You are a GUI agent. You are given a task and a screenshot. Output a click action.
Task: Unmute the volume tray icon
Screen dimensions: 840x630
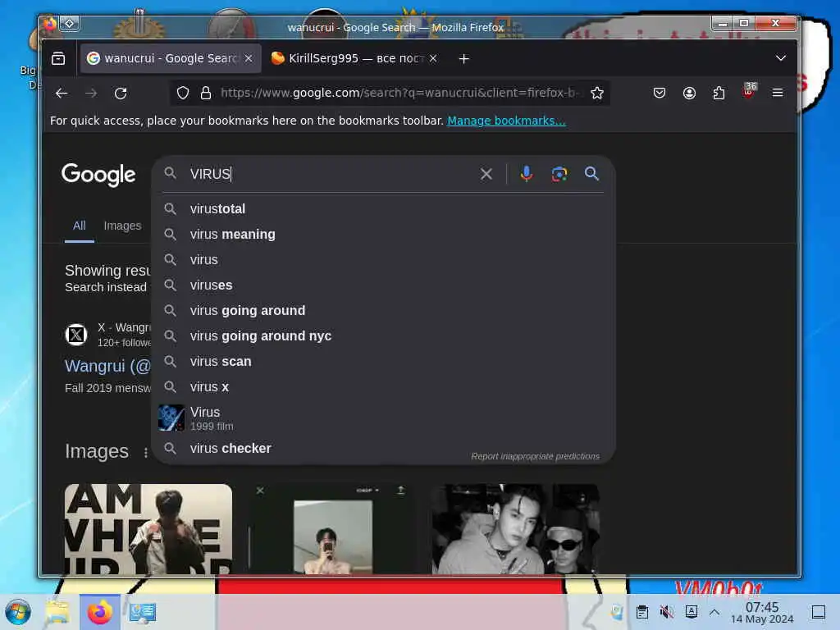(666, 612)
